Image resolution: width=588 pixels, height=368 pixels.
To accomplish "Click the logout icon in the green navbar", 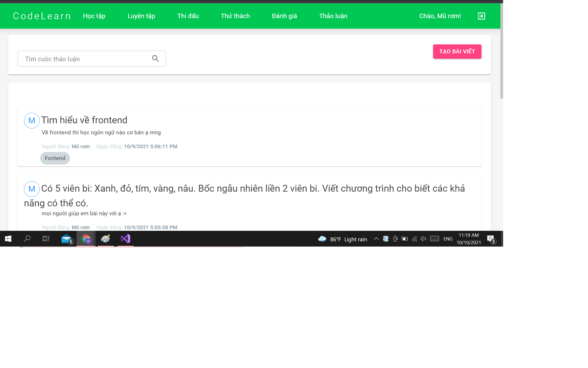I will pyautogui.click(x=481, y=16).
